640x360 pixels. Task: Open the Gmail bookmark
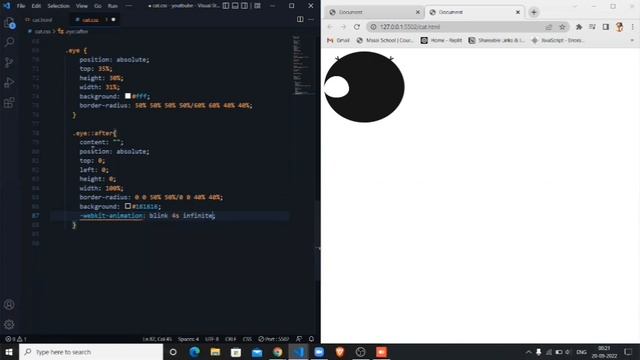pos(338,40)
